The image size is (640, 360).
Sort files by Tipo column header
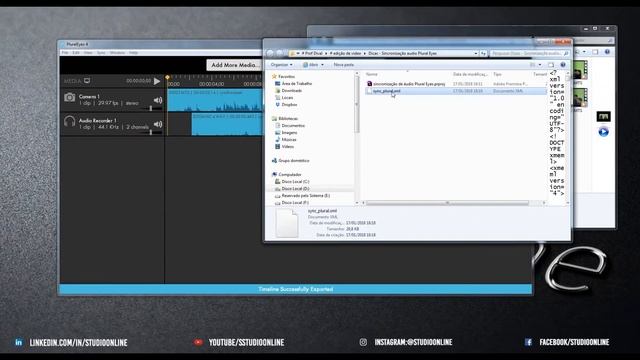pyautogui.click(x=497, y=74)
